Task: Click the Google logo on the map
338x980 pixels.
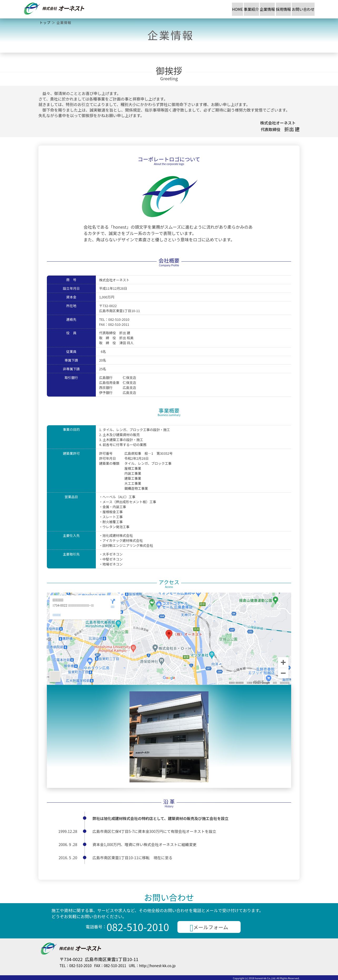Action: [x=169, y=678]
